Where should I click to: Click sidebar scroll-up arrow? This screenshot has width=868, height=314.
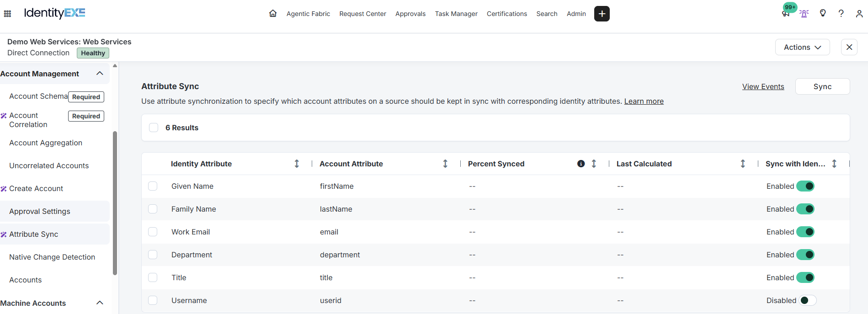(115, 66)
